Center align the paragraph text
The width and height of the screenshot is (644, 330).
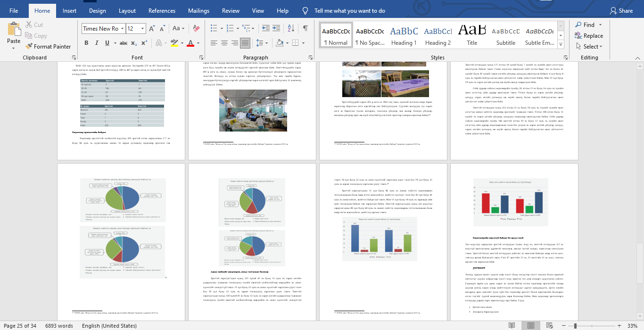(x=224, y=43)
